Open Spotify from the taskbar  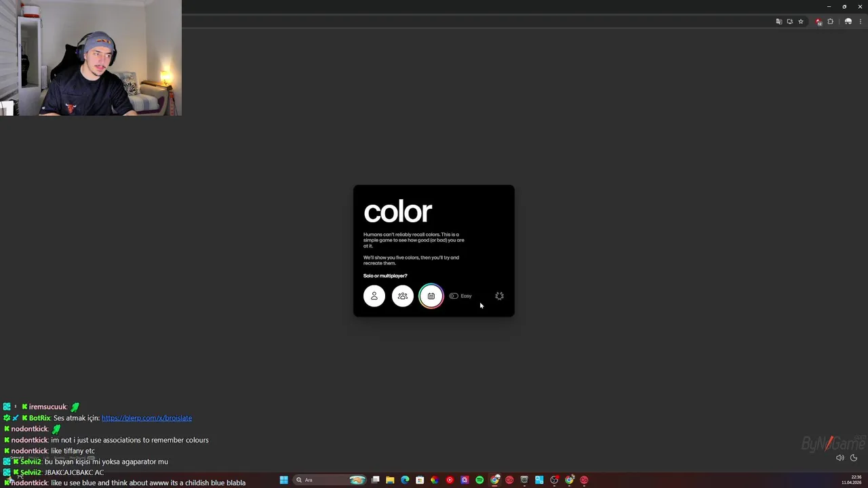pyautogui.click(x=479, y=480)
